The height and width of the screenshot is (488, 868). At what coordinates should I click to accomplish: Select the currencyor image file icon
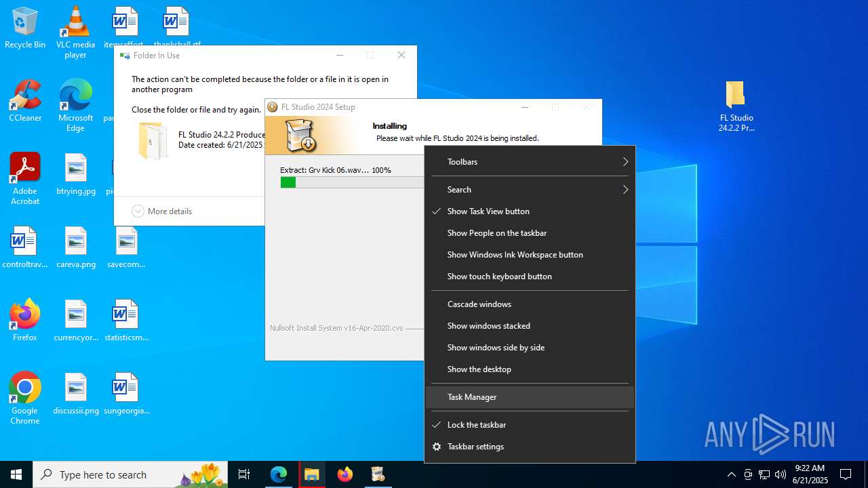click(x=76, y=321)
